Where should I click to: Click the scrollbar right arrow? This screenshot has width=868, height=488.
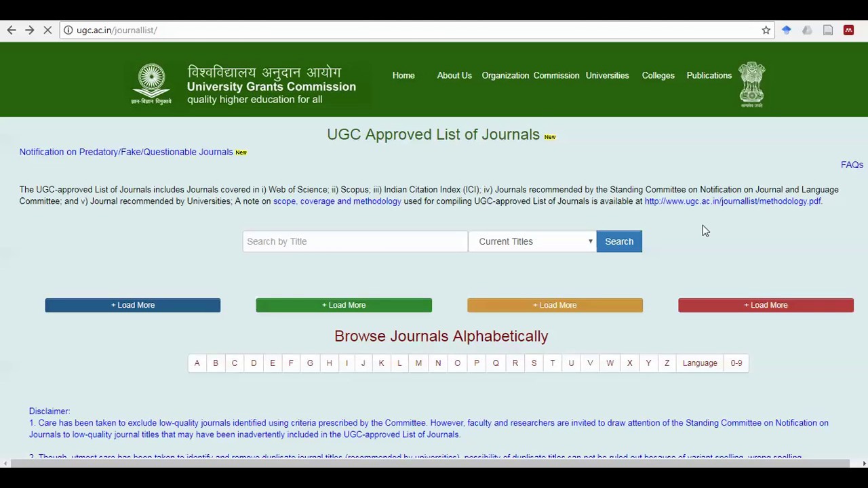pos(864,464)
